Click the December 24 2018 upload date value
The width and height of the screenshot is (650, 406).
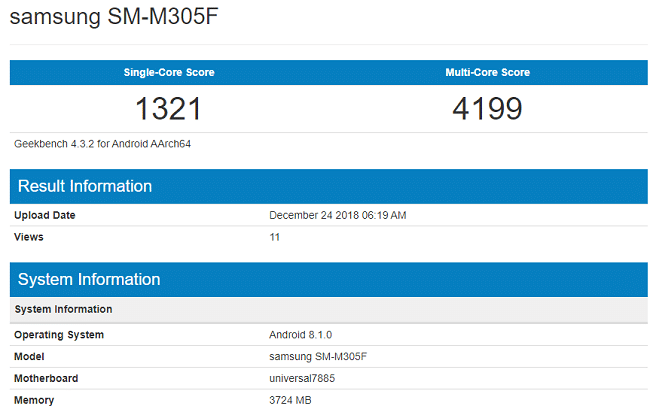point(337,215)
